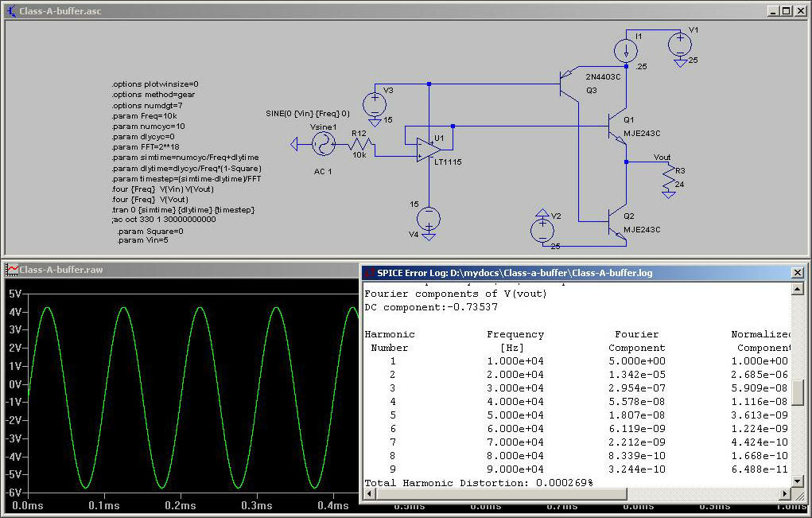The image size is (812, 518).
Task: Click error log horizontal scrollbar right arrow
Action: coord(786,493)
